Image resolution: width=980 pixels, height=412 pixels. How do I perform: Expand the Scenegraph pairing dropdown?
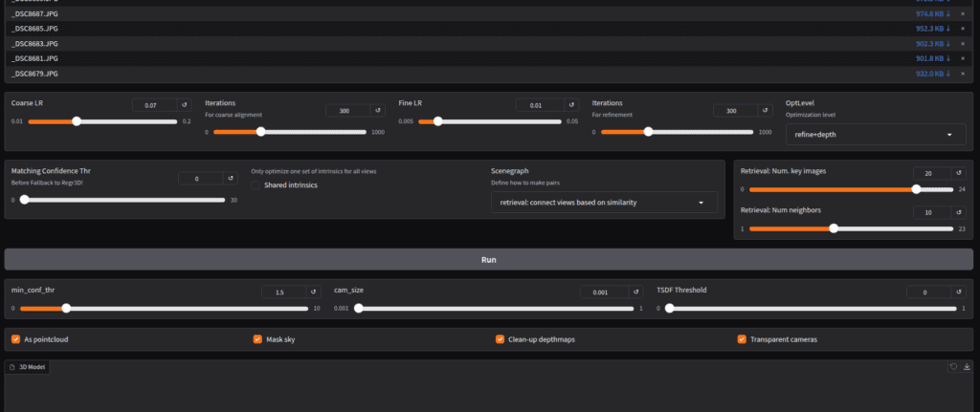tap(603, 203)
